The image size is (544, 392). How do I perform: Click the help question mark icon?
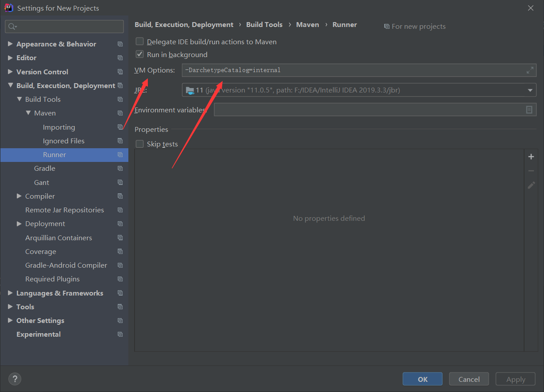[15, 379]
